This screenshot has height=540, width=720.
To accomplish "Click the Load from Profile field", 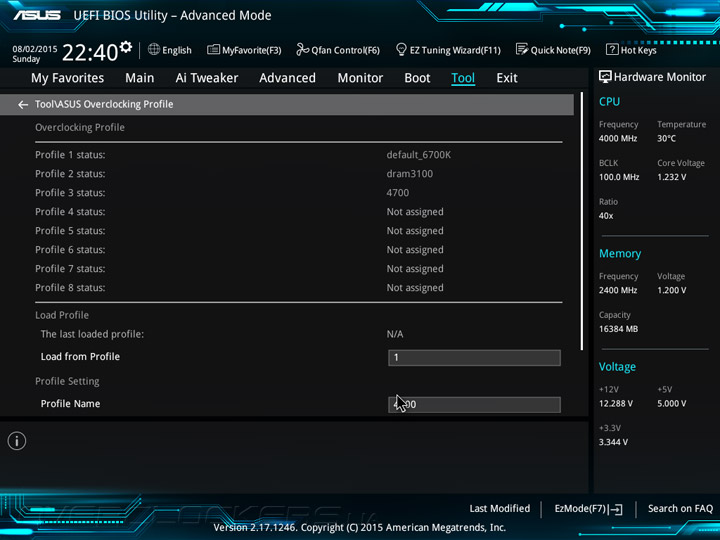I will coord(474,358).
